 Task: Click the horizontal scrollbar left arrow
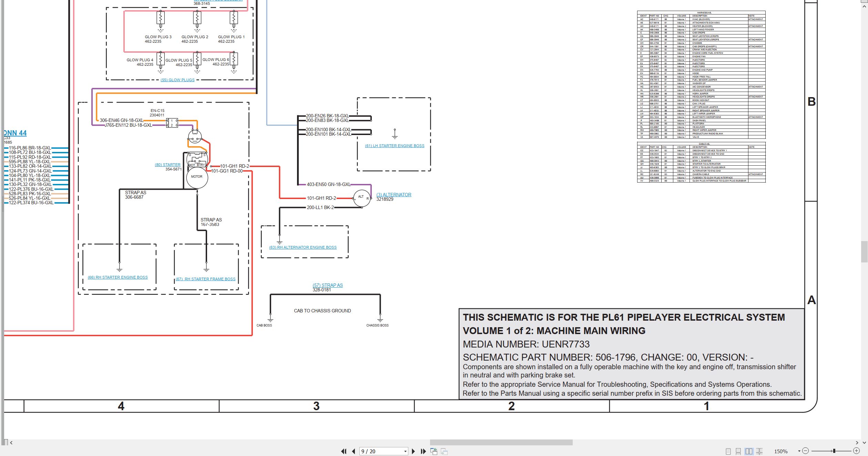(11, 443)
